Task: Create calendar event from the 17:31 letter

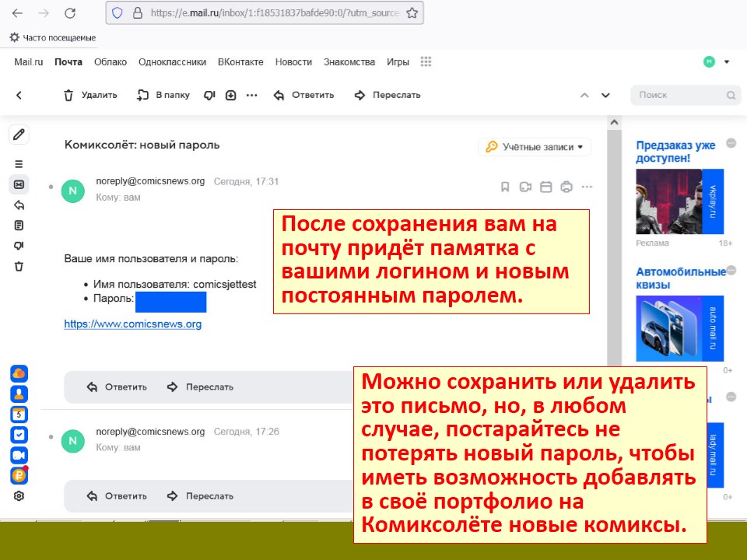Action: [546, 187]
